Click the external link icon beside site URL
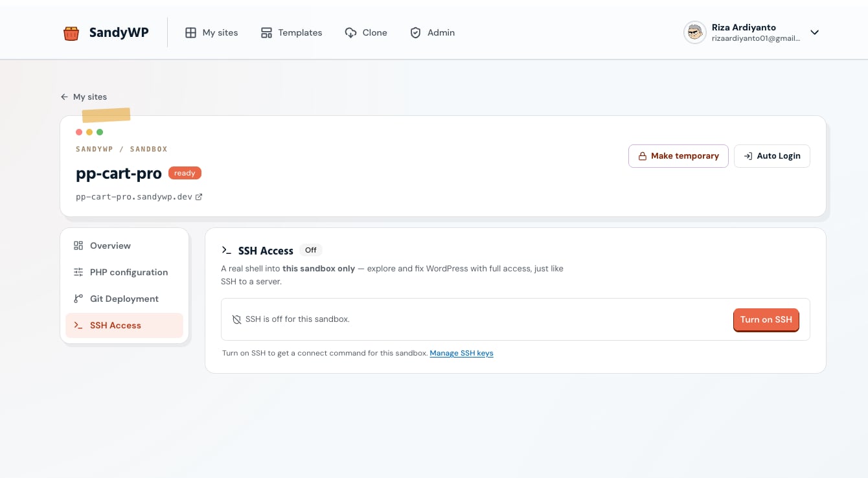Viewport: 868px width, 478px height. pyautogui.click(x=199, y=197)
